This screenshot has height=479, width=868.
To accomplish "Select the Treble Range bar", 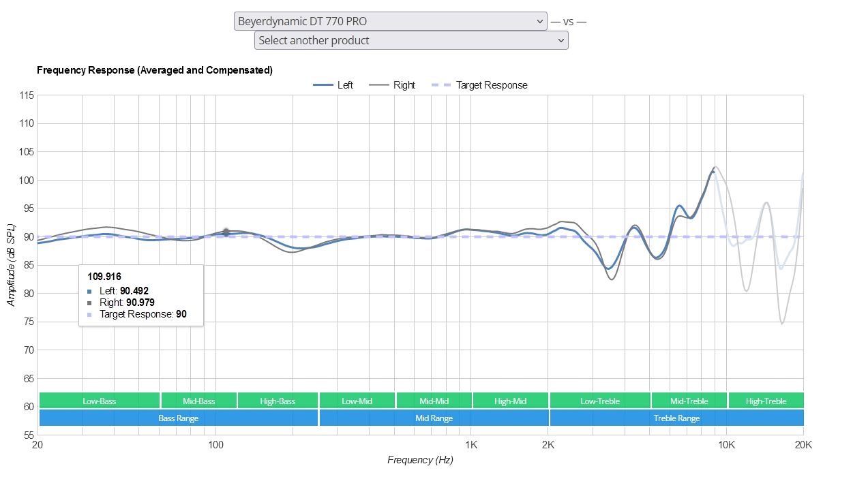I will (x=676, y=418).
